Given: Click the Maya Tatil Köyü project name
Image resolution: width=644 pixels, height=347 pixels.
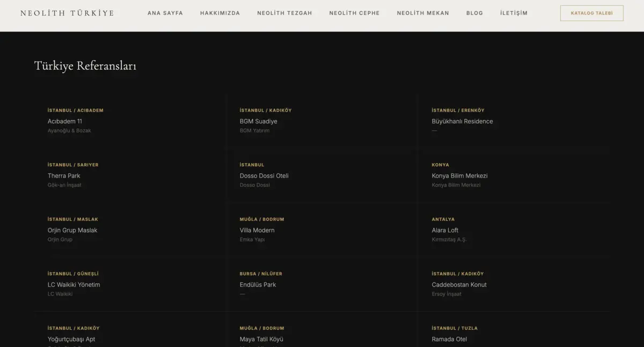Looking at the screenshot, I should click(x=261, y=339).
